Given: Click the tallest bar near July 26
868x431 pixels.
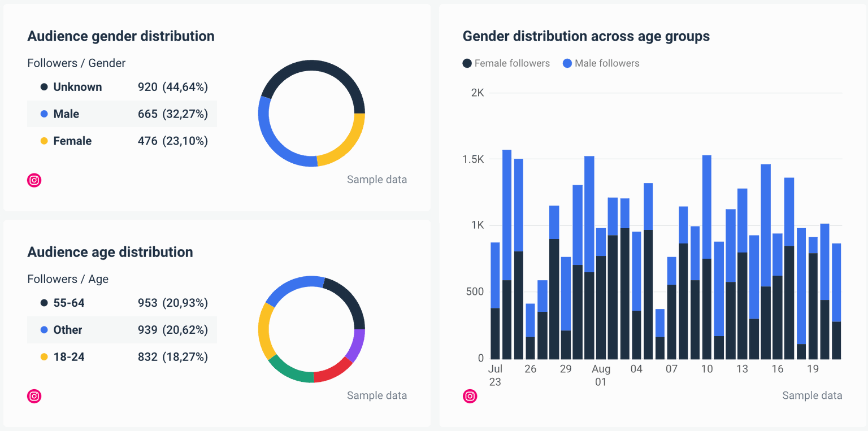Looking at the screenshot, I should click(507, 226).
